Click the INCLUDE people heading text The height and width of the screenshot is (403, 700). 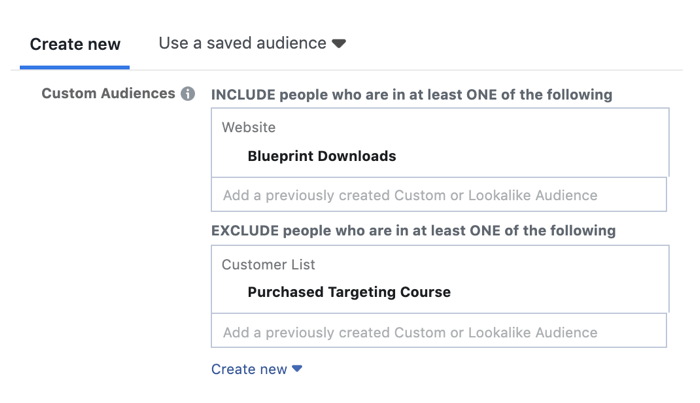pyautogui.click(x=412, y=95)
